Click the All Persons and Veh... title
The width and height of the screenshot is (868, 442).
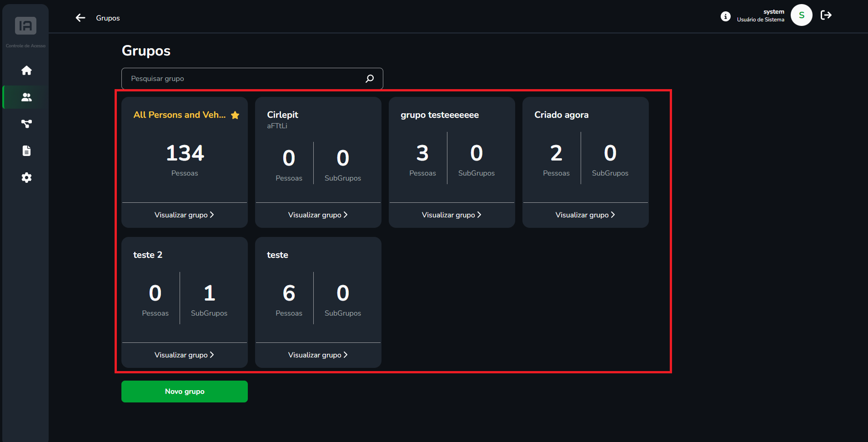click(180, 115)
